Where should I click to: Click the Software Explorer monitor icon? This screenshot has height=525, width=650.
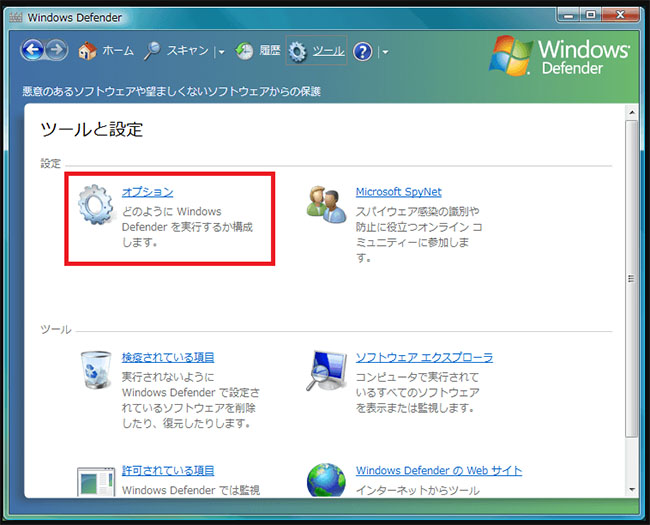pos(326,370)
